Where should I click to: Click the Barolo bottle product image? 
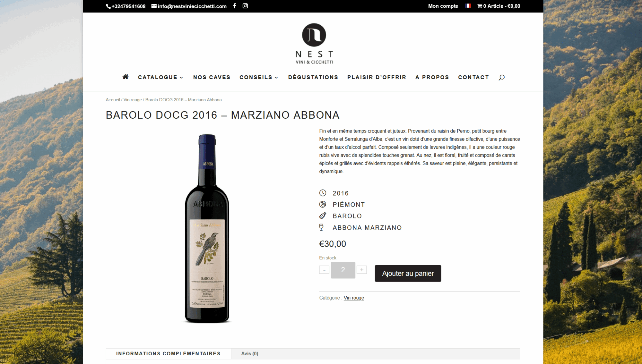(207, 228)
